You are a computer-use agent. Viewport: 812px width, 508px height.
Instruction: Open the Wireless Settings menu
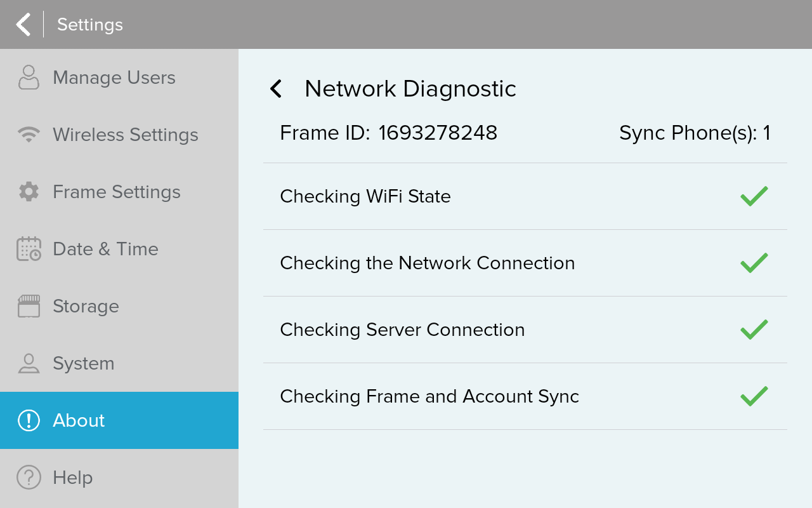click(x=126, y=135)
